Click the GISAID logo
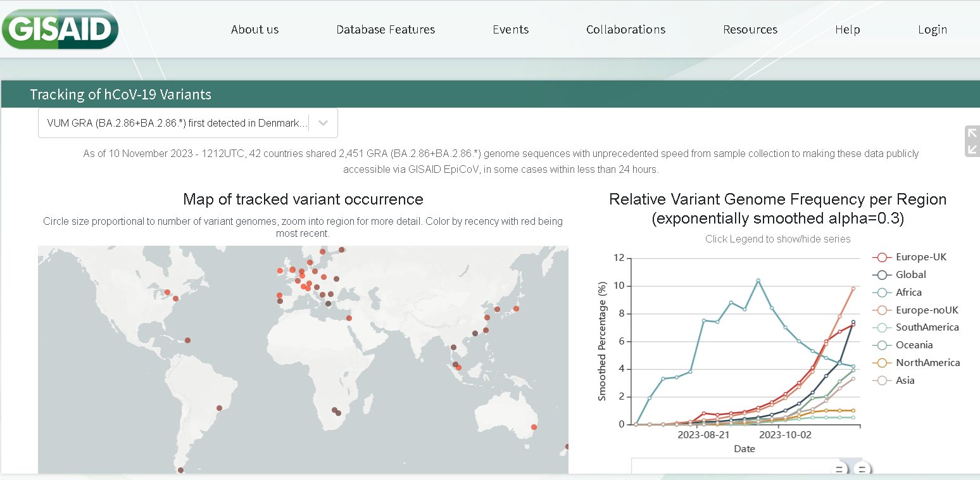The height and width of the screenshot is (480, 980). click(60, 29)
